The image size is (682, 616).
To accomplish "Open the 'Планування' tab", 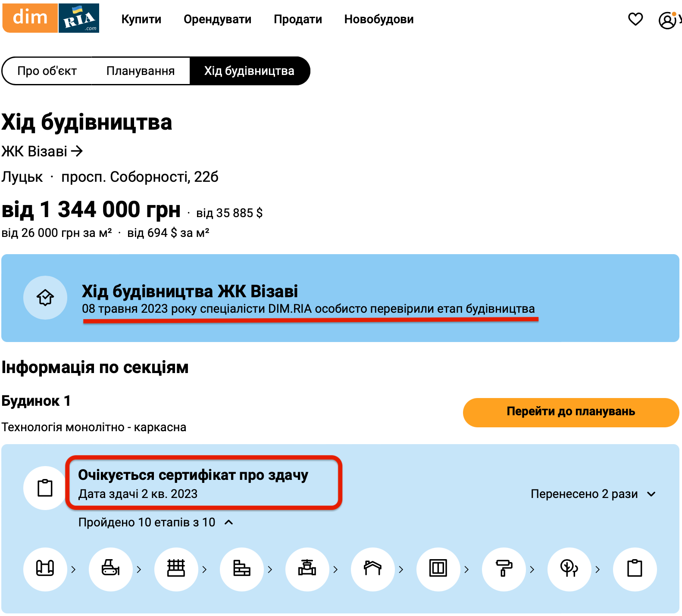I will coord(141,71).
